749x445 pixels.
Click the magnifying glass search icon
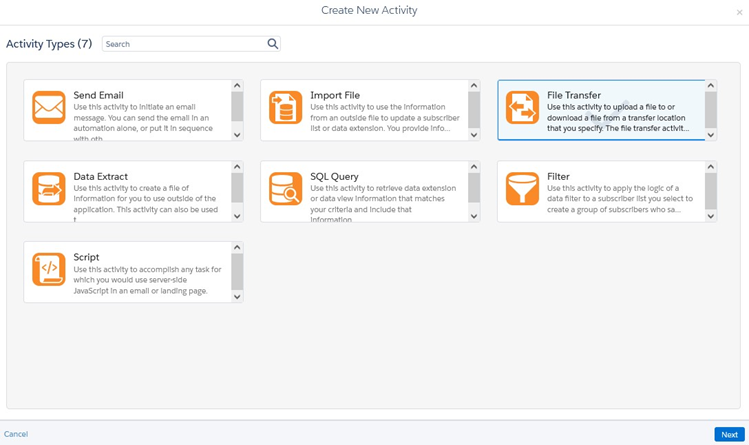tap(273, 44)
